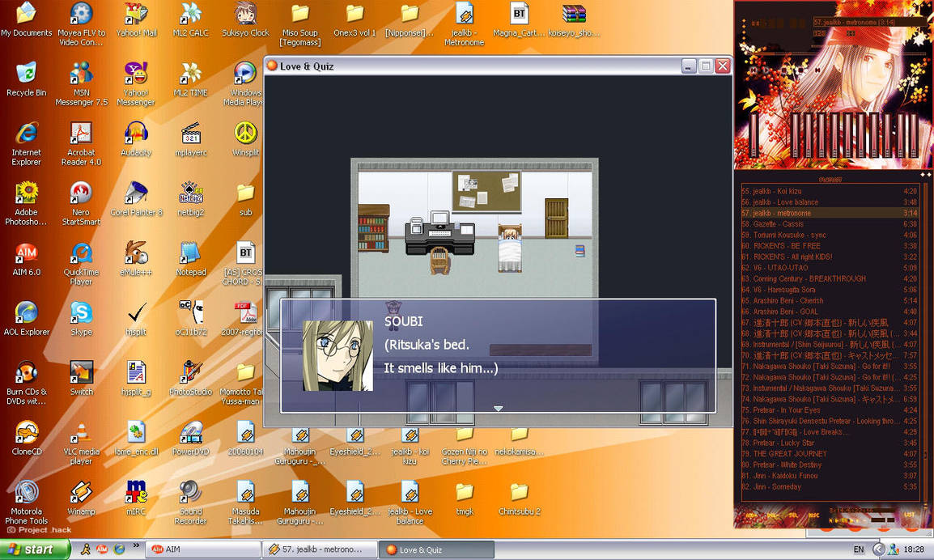Select track 75 Pretear - In Your Eyes
This screenshot has height=560, width=934.
click(x=829, y=409)
